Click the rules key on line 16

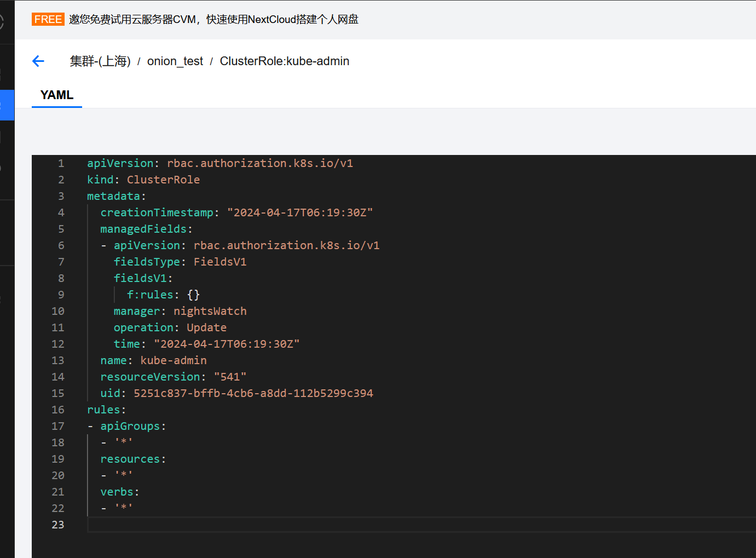click(x=103, y=410)
